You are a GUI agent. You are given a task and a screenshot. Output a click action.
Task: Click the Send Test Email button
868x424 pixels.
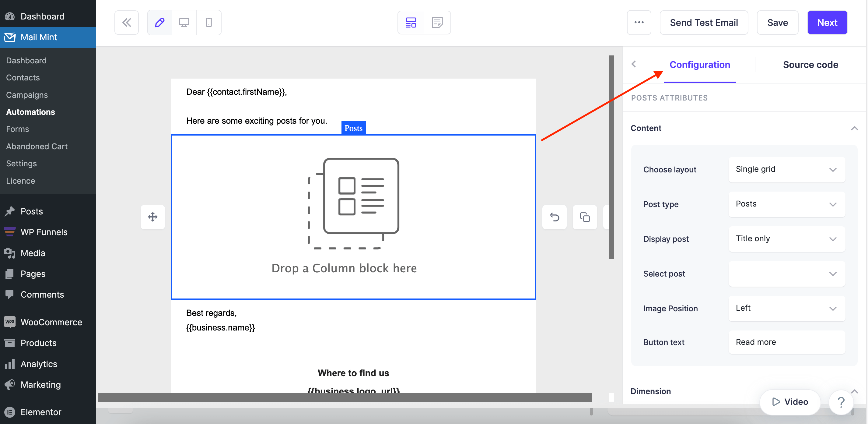[704, 23]
